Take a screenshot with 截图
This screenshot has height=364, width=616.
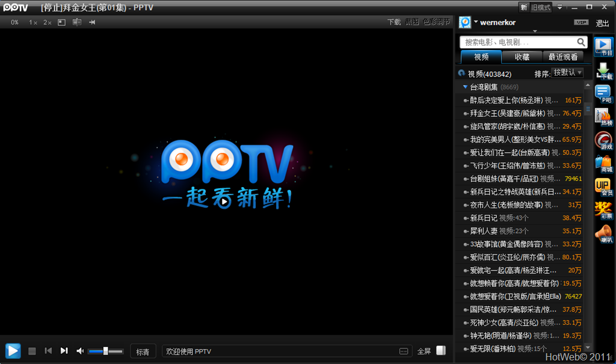[x=411, y=22]
